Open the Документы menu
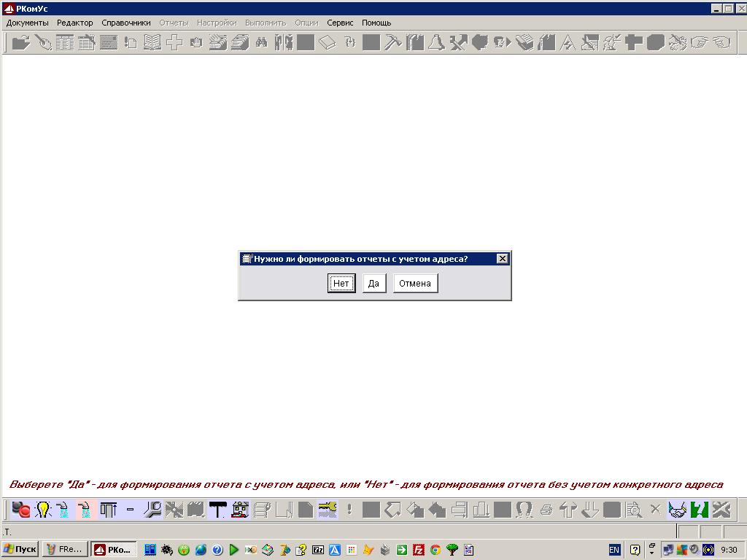The image size is (747, 560). coord(27,23)
